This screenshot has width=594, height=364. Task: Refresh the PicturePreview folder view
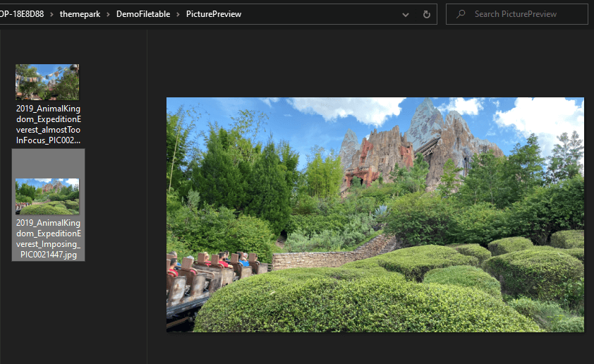[x=427, y=14]
